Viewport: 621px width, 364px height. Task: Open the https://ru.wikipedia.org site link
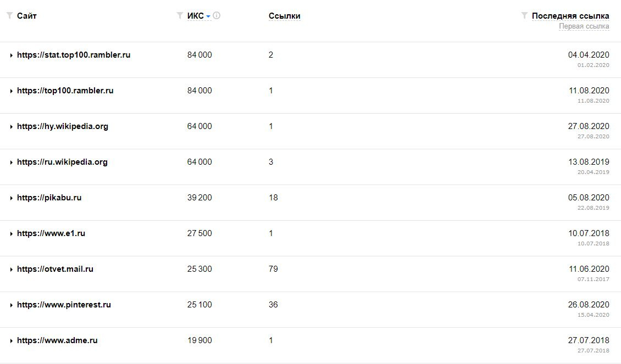62,162
